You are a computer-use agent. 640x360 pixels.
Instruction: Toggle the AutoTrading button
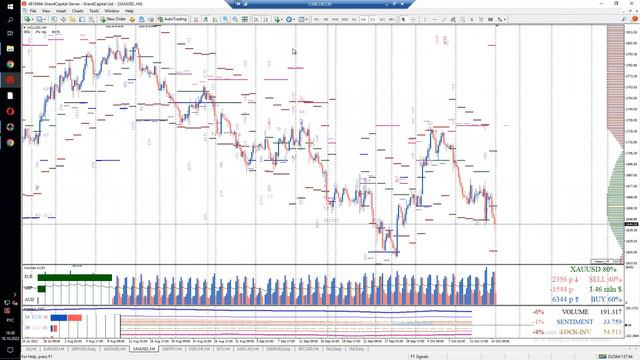(x=172, y=19)
